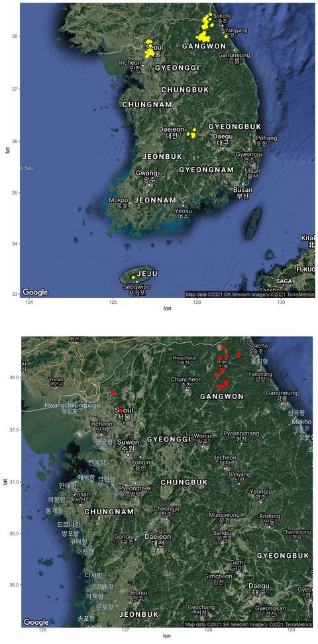
Task: Click the bottom map's data attribution text
Action: [x=250, y=624]
